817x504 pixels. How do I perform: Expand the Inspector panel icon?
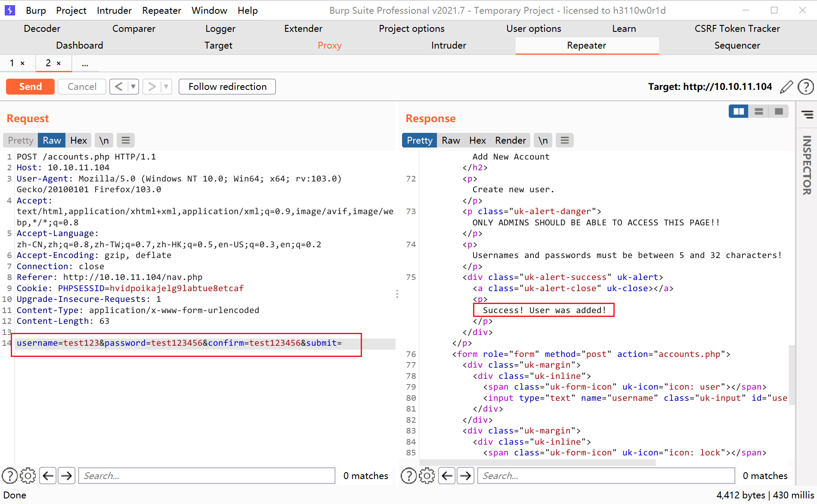807,115
